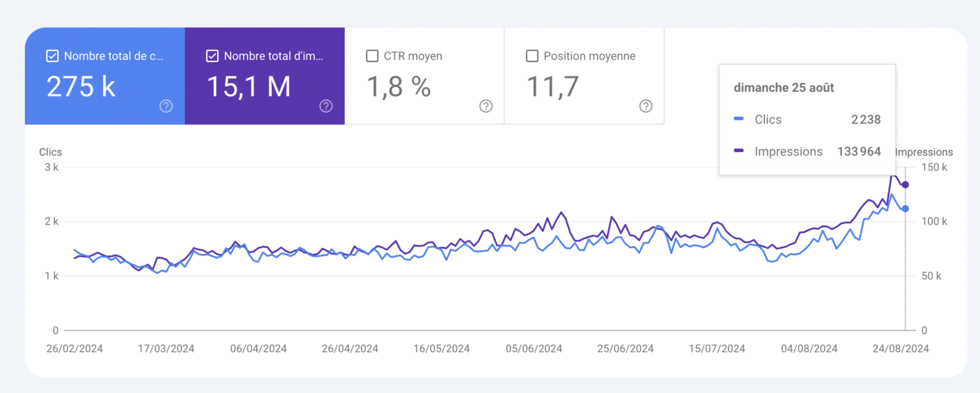
Task: Enable the CTR moyen checkbox
Action: point(372,55)
